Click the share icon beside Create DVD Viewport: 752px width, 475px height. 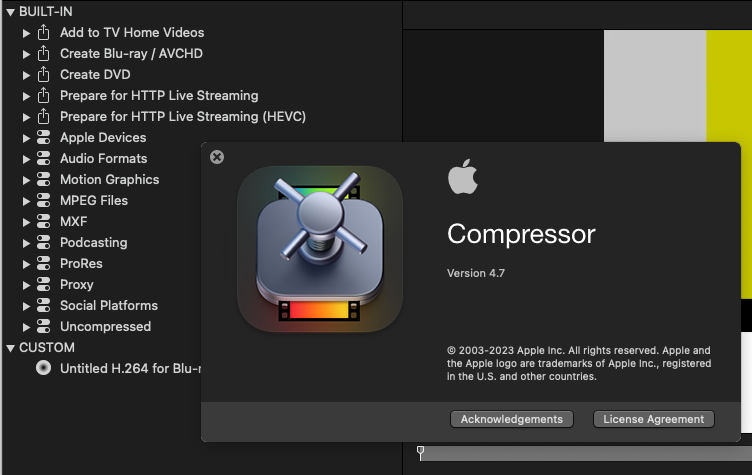point(43,74)
